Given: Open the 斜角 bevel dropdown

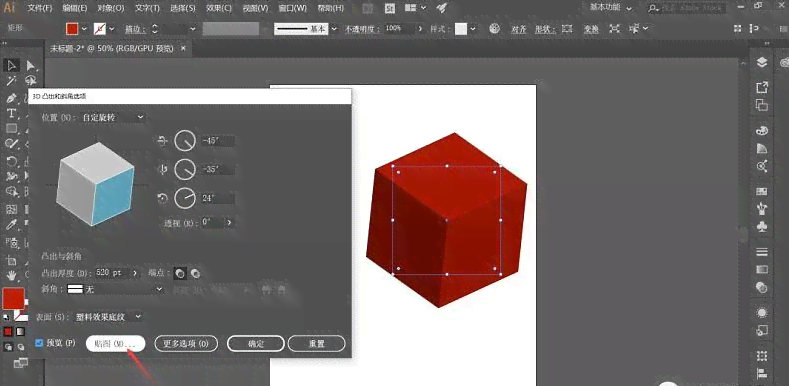Looking at the screenshot, I should (116, 289).
